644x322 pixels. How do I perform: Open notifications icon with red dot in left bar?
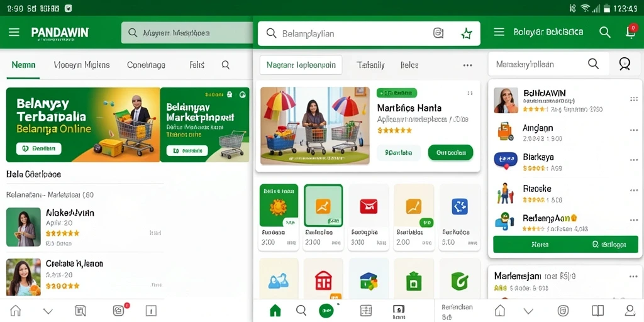pyautogui.click(x=119, y=311)
